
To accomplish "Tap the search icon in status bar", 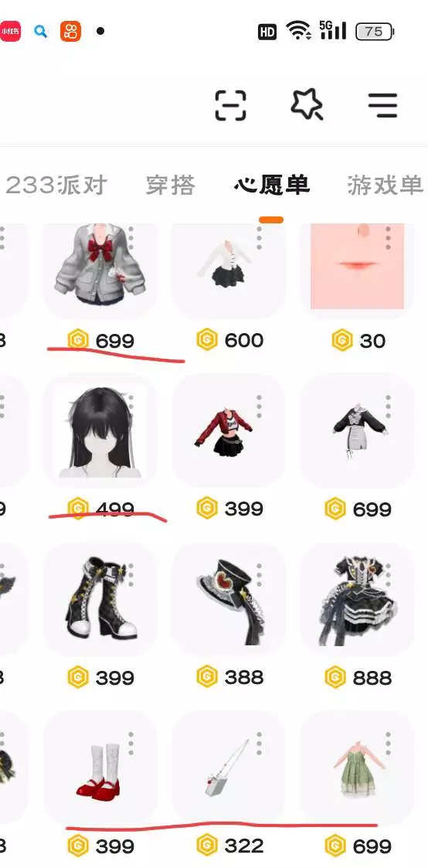I will [40, 31].
